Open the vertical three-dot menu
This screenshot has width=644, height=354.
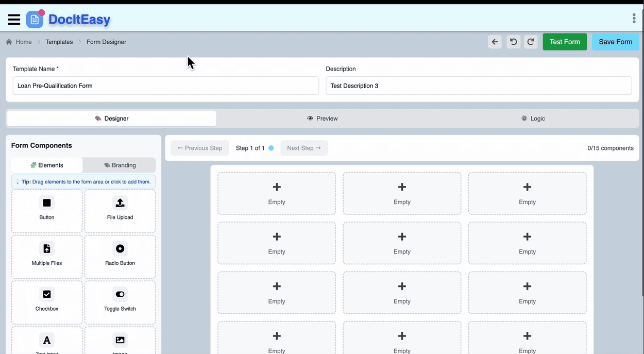coord(634,18)
